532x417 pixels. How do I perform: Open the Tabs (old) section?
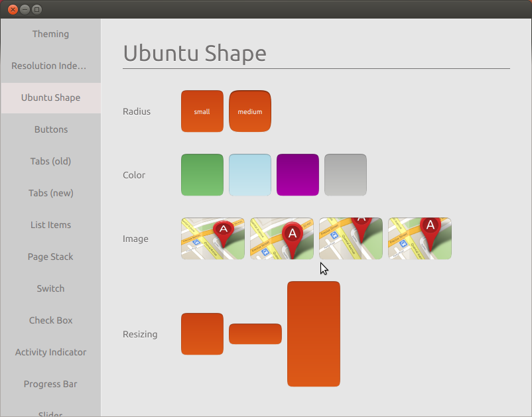[x=50, y=161]
